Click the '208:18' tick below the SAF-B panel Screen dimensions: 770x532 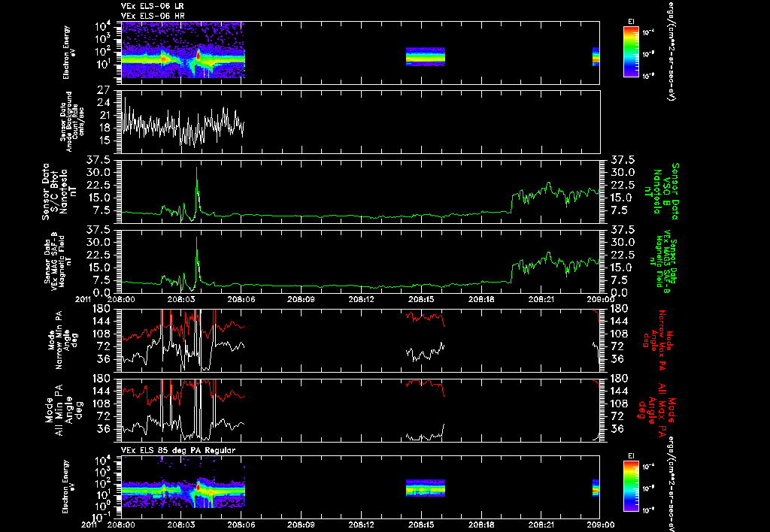(481, 299)
